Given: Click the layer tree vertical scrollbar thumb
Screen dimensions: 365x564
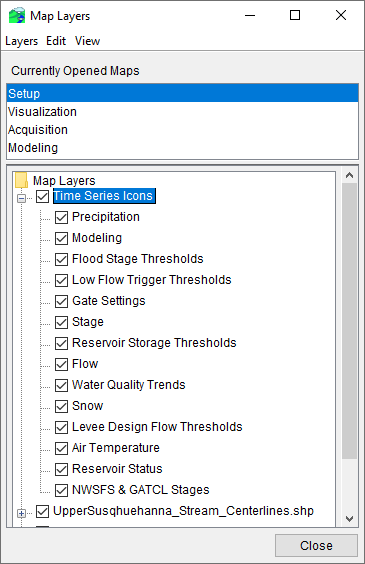Looking at the screenshot, I should pos(349,321).
